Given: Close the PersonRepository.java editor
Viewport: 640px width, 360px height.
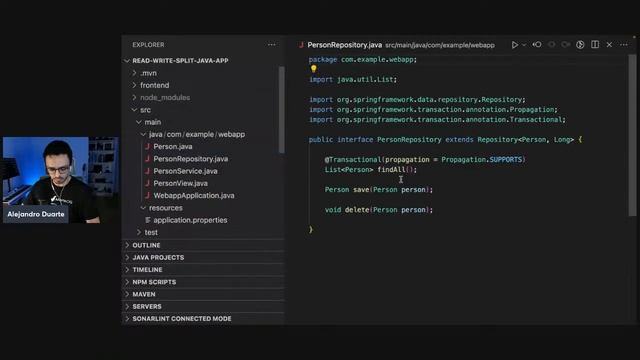Looking at the screenshot, I should point(609,45).
